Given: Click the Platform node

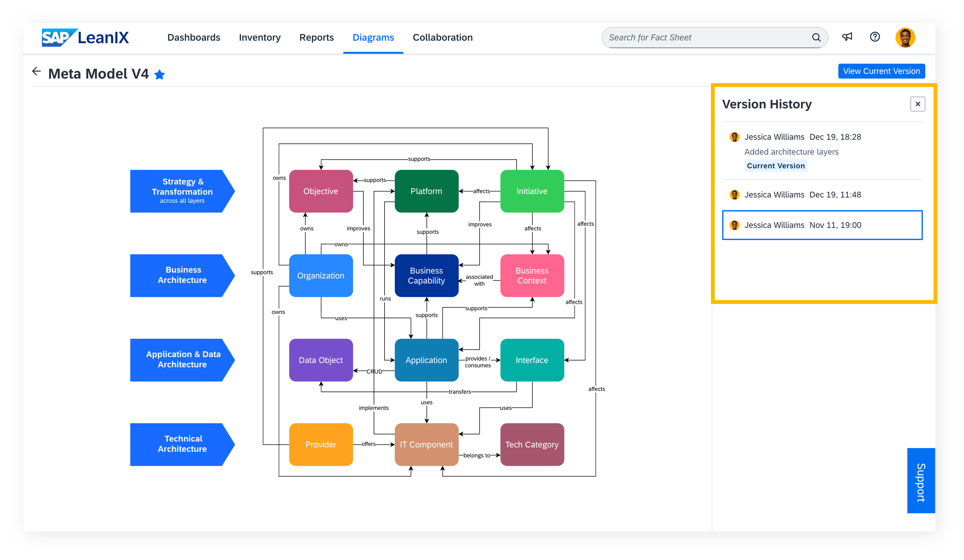Looking at the screenshot, I should coord(426,191).
